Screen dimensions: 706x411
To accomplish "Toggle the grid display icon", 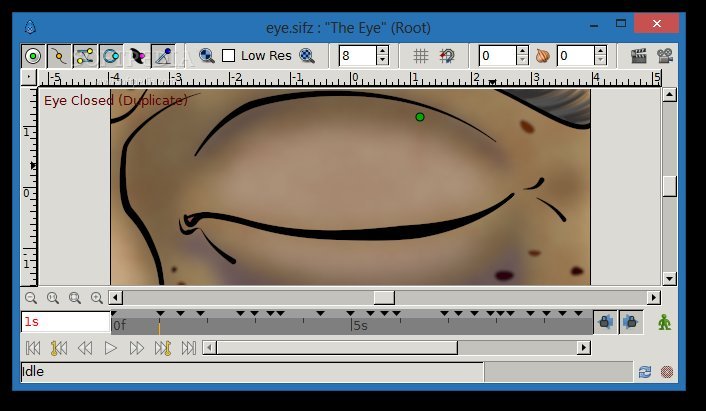I will (x=421, y=56).
